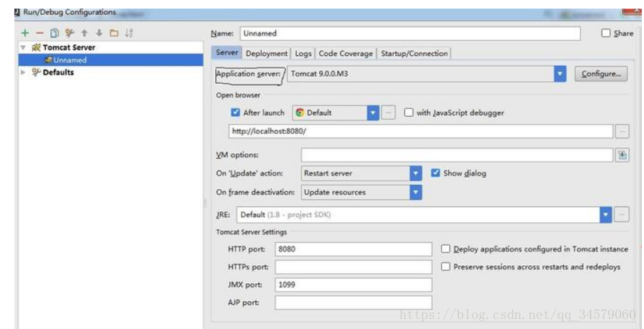Enable Preserve sessions across restarts and redeploys

click(445, 267)
